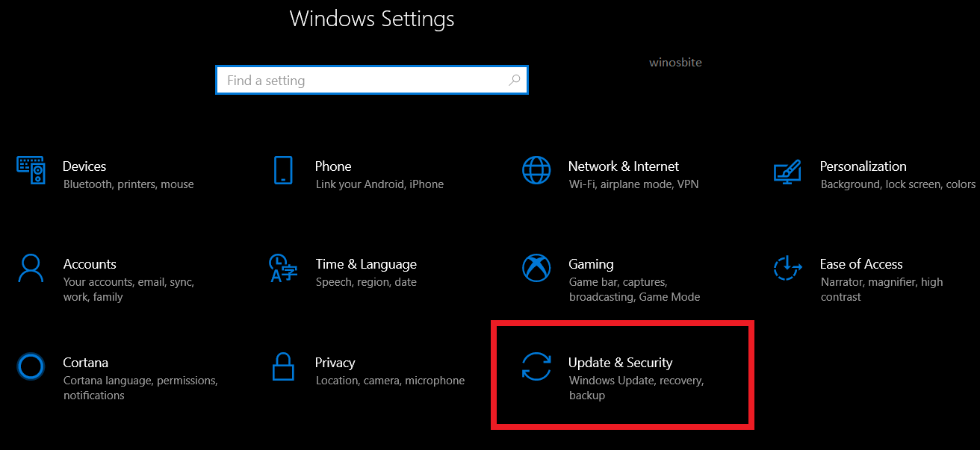This screenshot has height=450, width=980.
Task: Focus the Find a setting search box
Action: [x=359, y=81]
